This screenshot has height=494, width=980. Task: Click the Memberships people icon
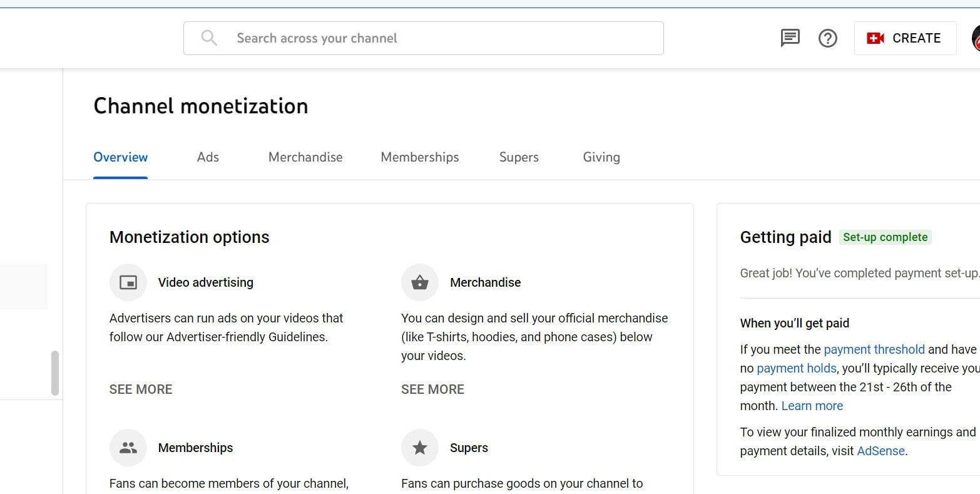click(128, 448)
